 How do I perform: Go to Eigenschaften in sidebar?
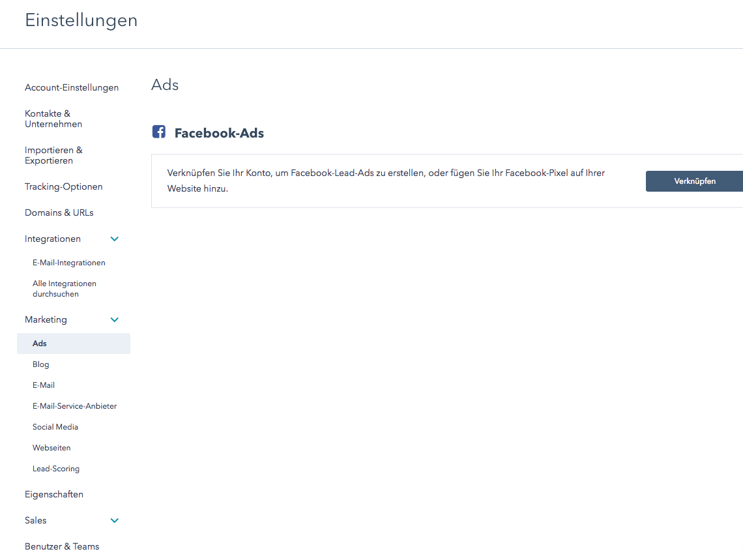pyautogui.click(x=54, y=494)
